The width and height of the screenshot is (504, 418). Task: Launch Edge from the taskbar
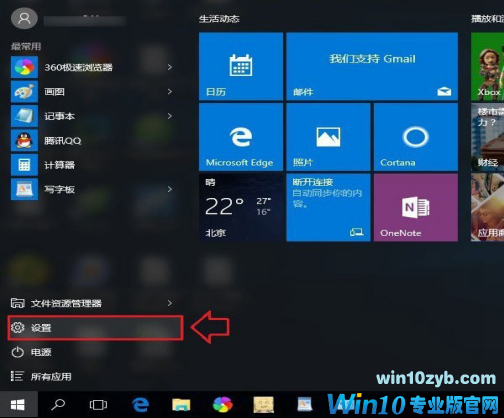click(x=140, y=405)
